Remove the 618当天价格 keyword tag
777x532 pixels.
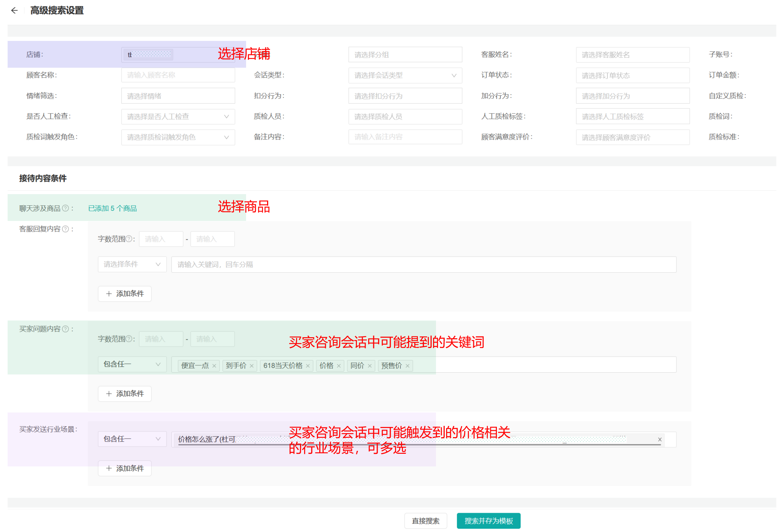(308, 366)
